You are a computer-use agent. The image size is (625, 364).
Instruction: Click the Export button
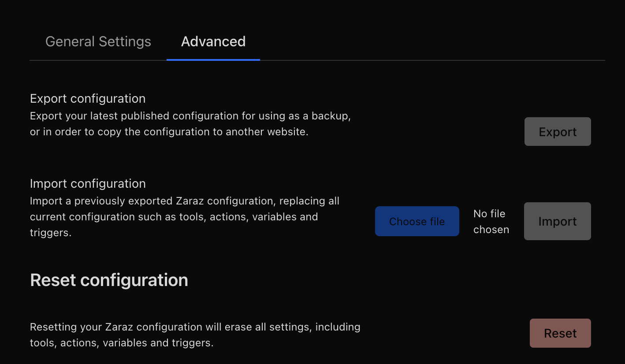coord(558,131)
